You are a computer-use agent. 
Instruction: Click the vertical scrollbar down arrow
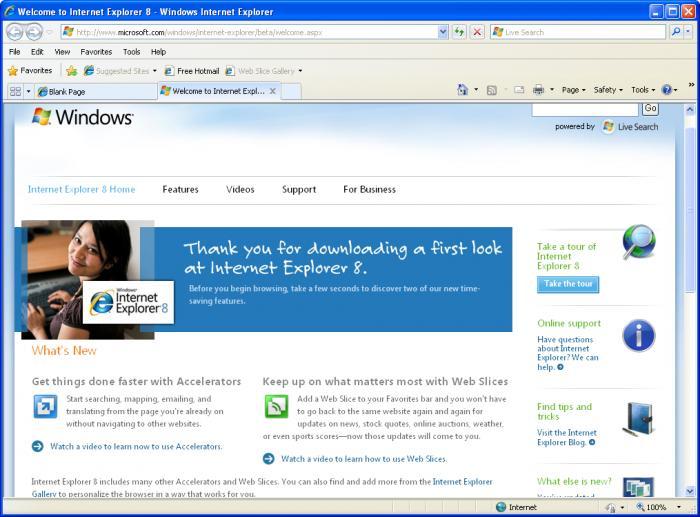coord(690,491)
